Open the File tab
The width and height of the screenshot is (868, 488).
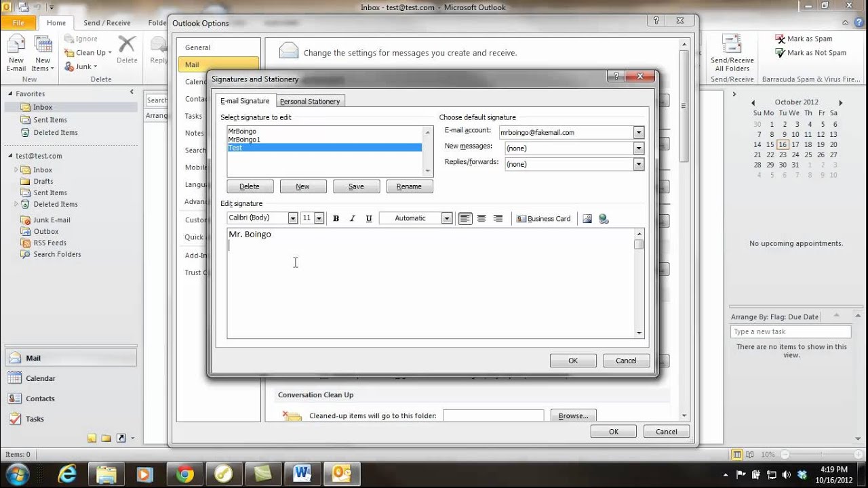click(x=18, y=22)
